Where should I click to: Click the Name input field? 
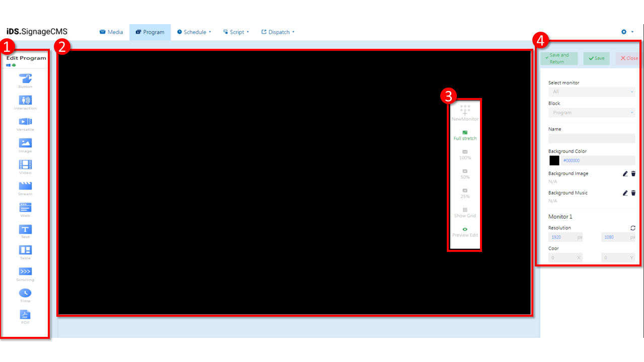point(592,138)
